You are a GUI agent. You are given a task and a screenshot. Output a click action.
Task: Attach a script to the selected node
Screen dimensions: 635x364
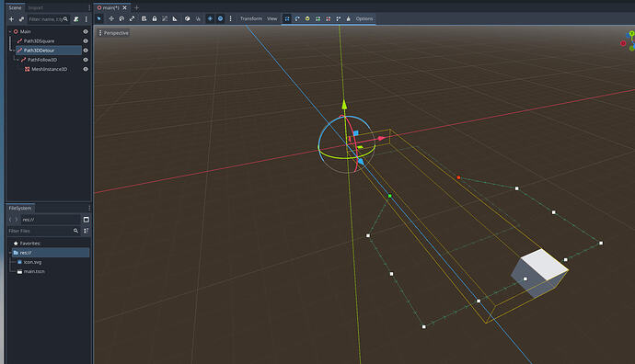(x=76, y=19)
